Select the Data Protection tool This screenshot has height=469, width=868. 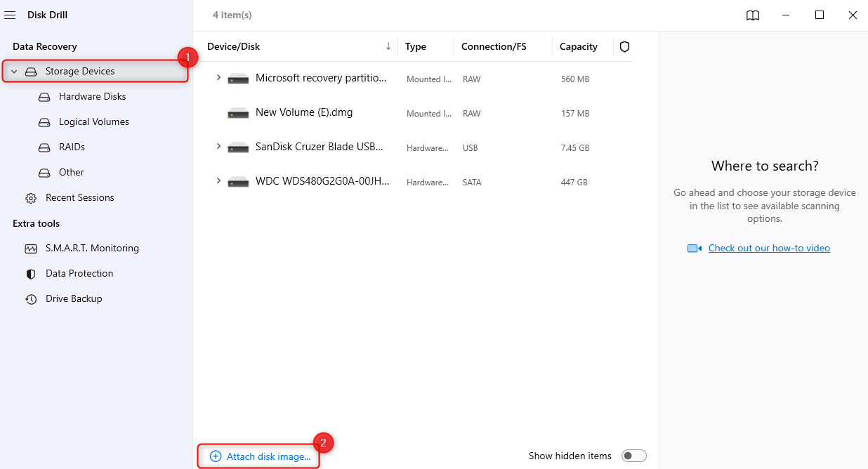(79, 273)
